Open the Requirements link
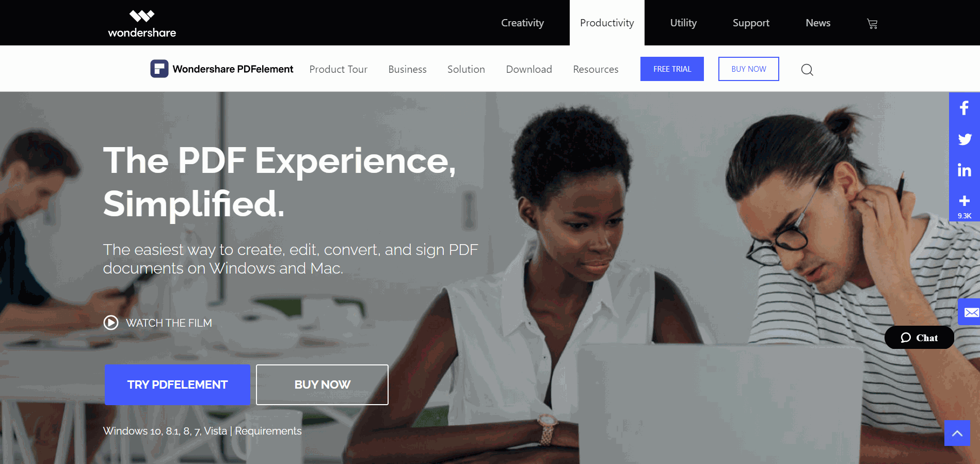The height and width of the screenshot is (464, 980). [x=268, y=431]
